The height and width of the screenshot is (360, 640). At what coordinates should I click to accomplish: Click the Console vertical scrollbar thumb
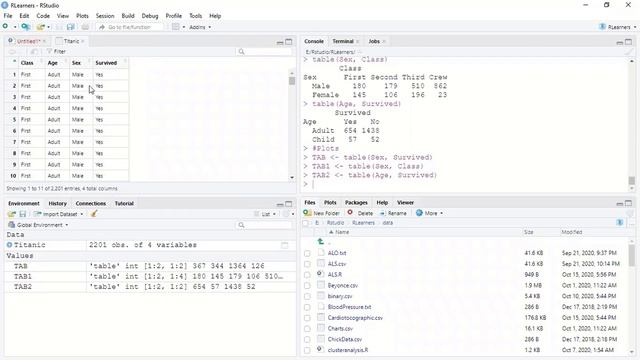(x=631, y=180)
